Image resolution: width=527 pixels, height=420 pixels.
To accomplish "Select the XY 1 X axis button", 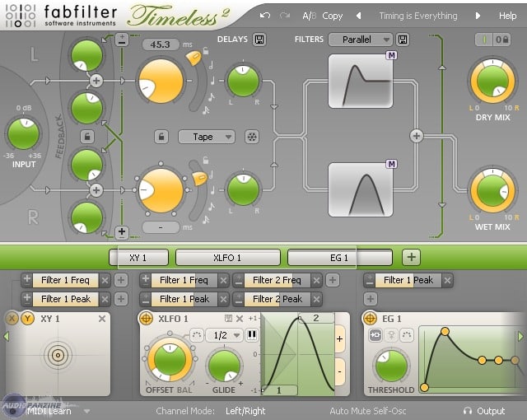I will pos(12,319).
